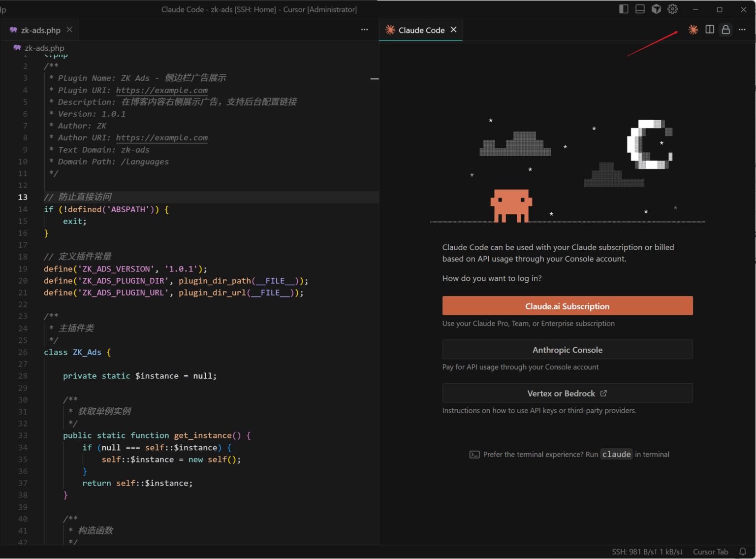Toggle the bottom panel layout icon
This screenshot has height=559, width=756.
640,9
